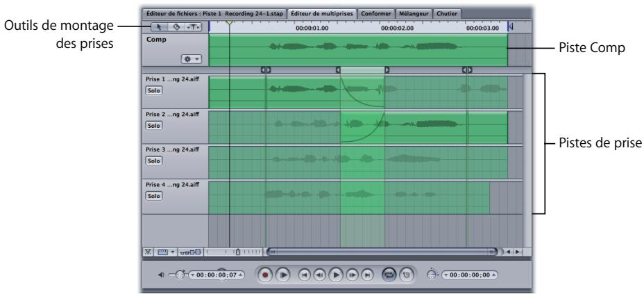This screenshot has height=294, width=644.
Task: Go to the end of the project
Action: click(368, 275)
